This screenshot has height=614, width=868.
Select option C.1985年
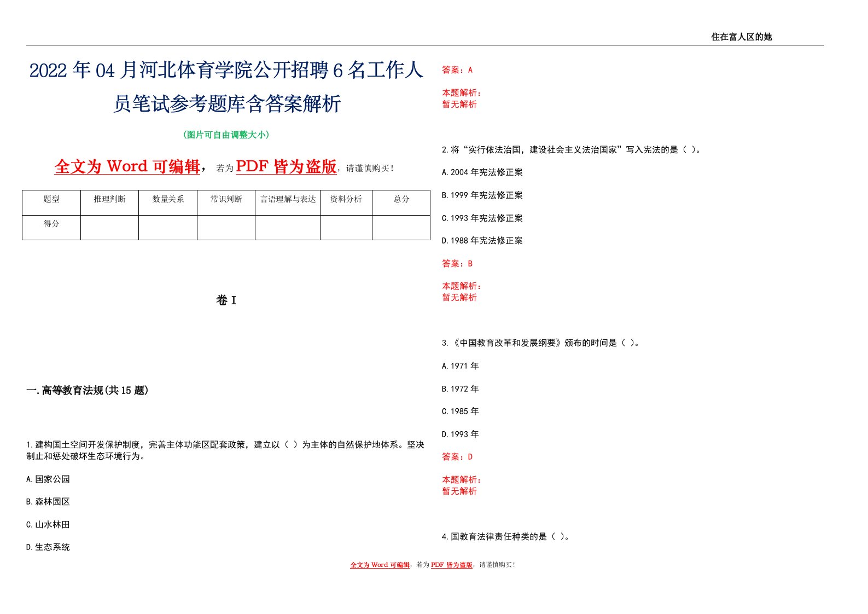(x=461, y=411)
